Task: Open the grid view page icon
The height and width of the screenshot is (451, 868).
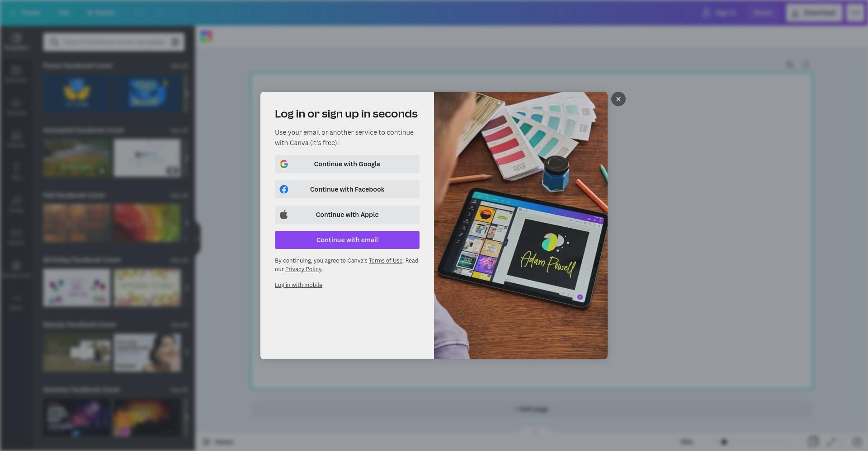Action: [x=812, y=442]
